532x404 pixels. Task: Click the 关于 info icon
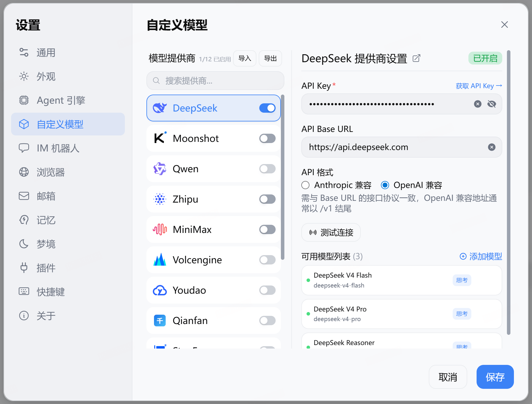[24, 316]
